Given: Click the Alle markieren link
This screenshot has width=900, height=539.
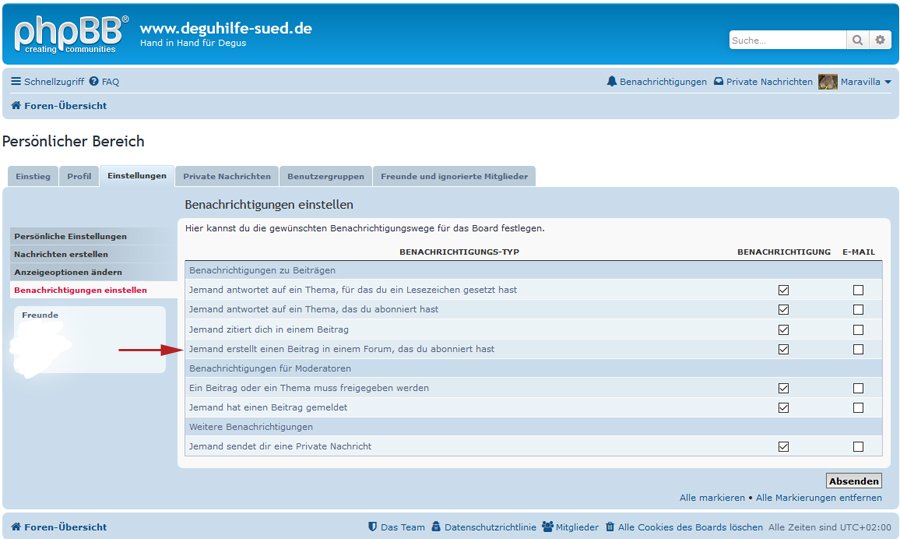Looking at the screenshot, I should click(712, 498).
